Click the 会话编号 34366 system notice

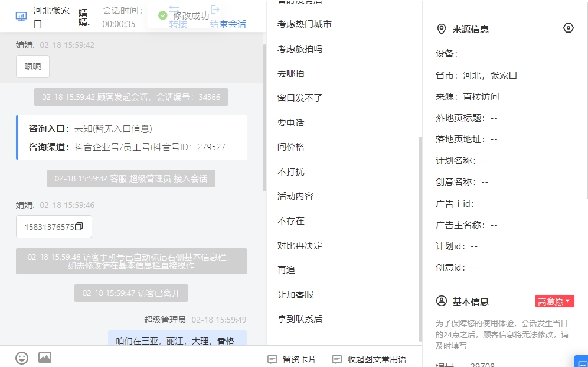pos(131,97)
